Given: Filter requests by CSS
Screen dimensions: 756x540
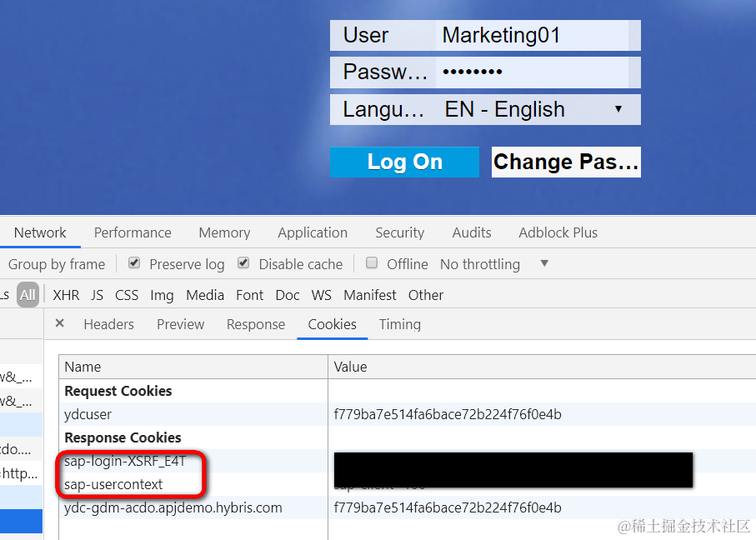Looking at the screenshot, I should tap(127, 295).
